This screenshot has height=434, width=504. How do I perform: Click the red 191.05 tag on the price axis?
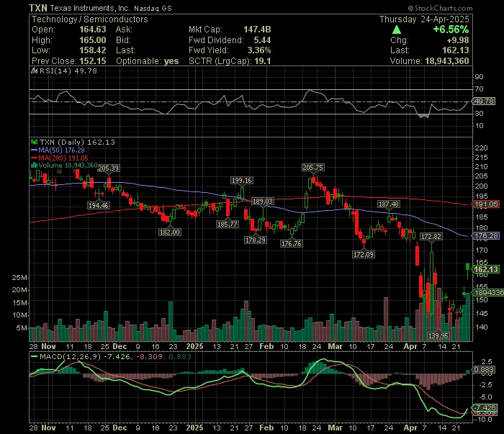486,204
